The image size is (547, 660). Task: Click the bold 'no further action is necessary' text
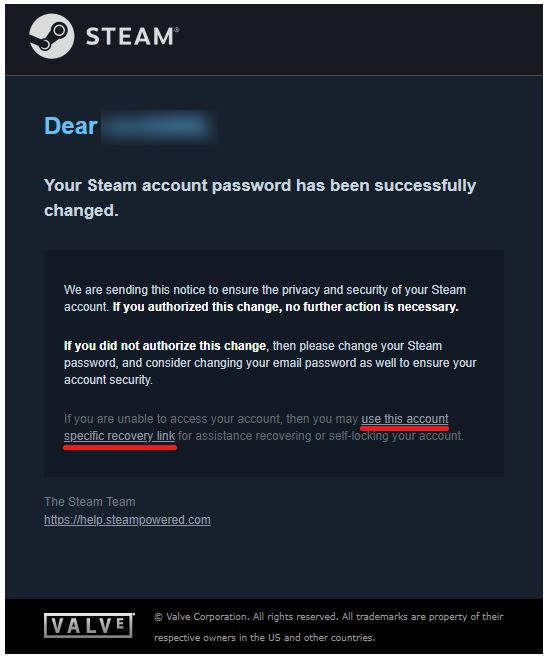point(372,307)
